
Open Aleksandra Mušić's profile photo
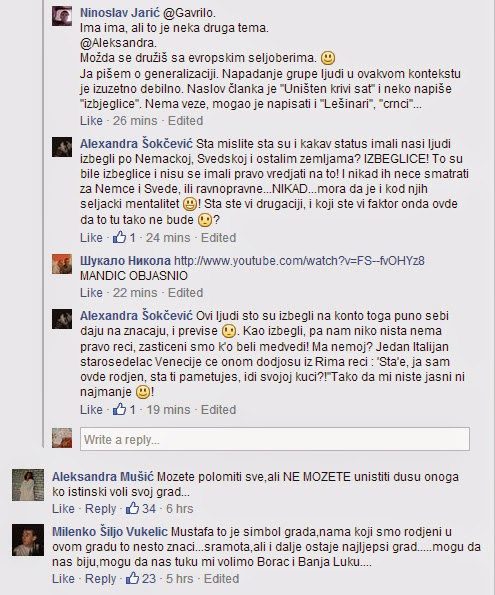28,485
